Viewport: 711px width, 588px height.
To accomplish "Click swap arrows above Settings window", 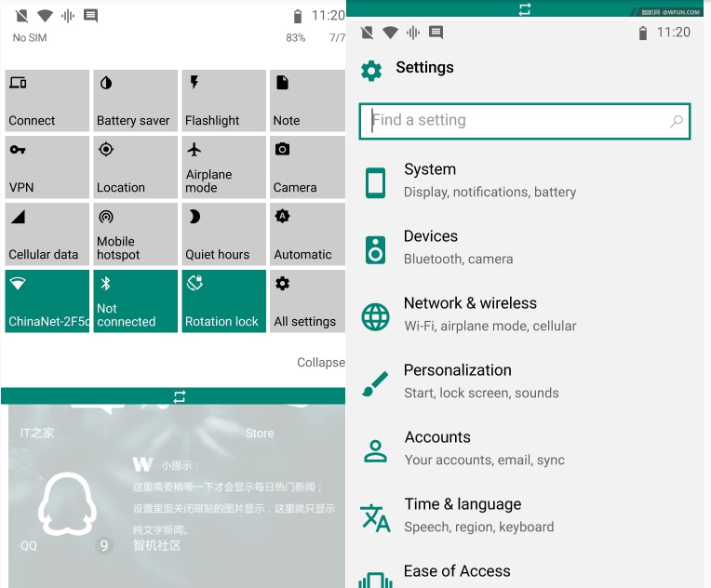I will click(x=525, y=8).
